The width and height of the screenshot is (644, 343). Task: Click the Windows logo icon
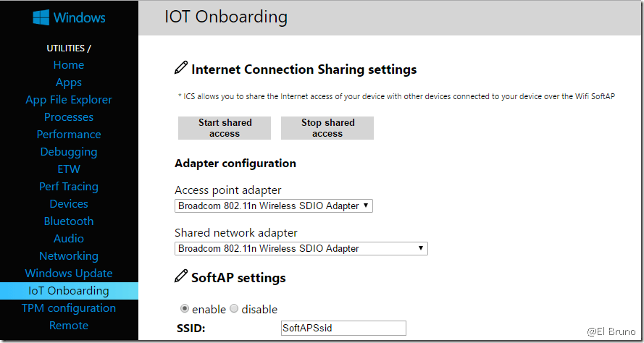pyautogui.click(x=41, y=17)
